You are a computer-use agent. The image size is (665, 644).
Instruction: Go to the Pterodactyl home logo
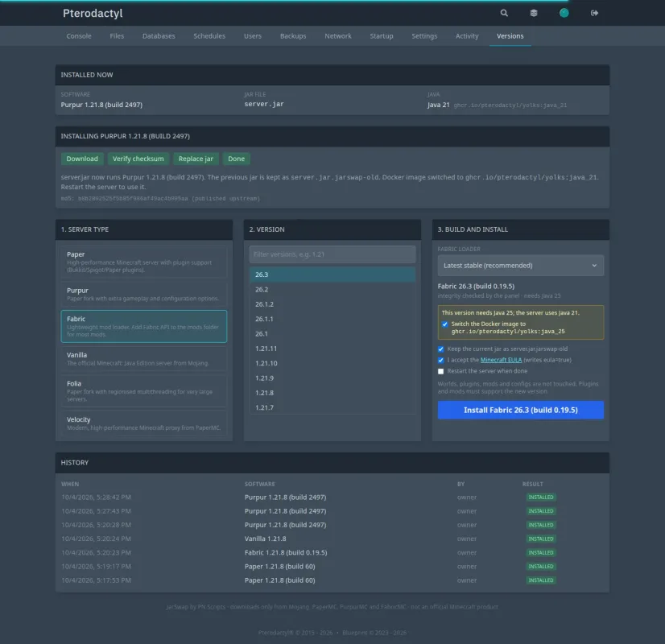point(93,13)
